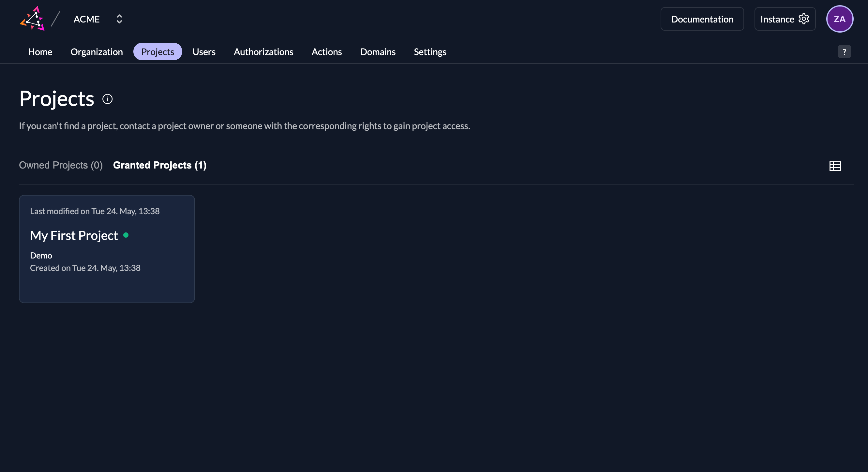
Task: Click green active status dot on project
Action: point(126,235)
